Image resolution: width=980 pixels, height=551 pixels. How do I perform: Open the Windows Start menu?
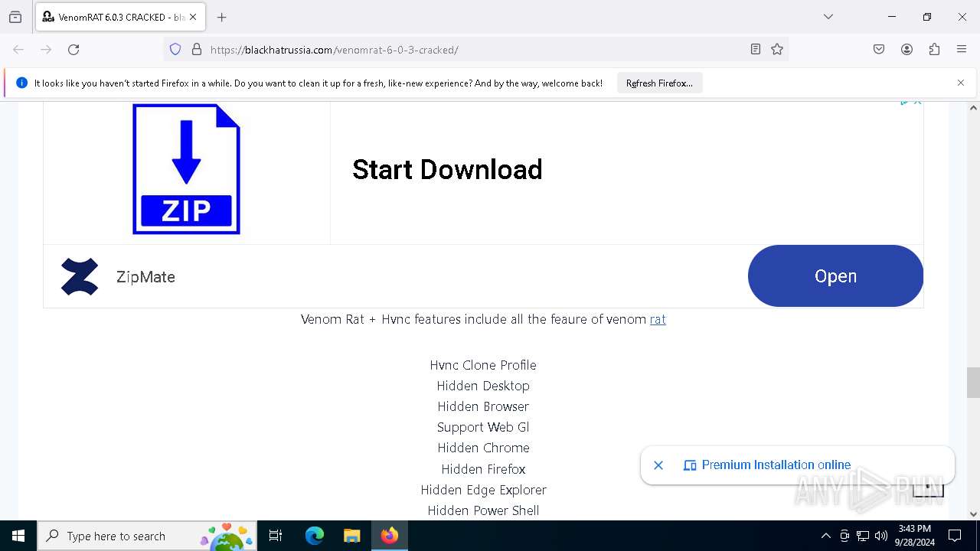[18, 536]
